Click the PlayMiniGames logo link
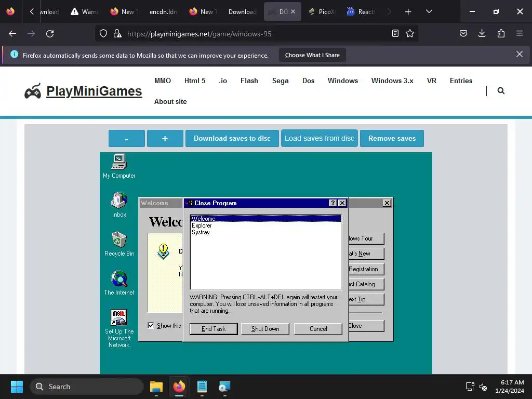This screenshot has width=532, height=399. point(83,91)
